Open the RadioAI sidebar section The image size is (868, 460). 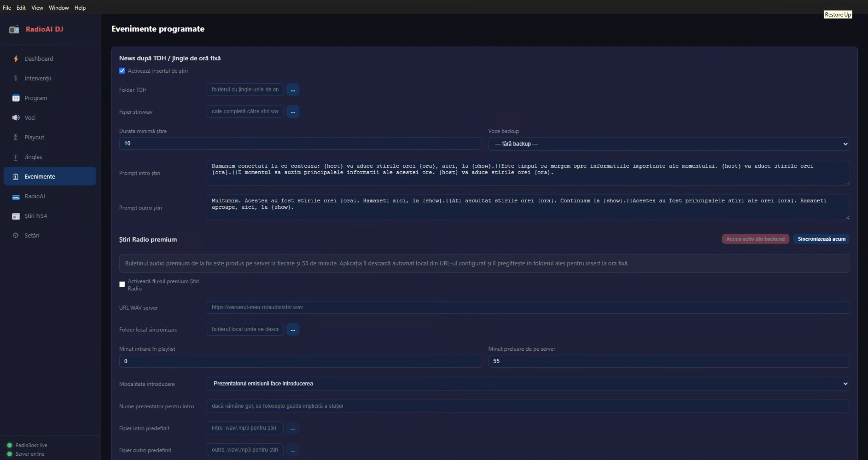[x=50, y=196]
